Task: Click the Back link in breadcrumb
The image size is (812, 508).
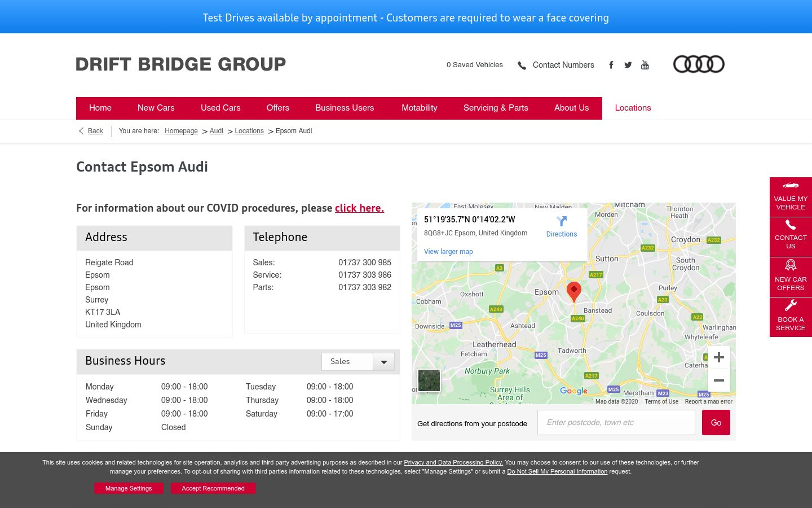Action: coord(95,131)
